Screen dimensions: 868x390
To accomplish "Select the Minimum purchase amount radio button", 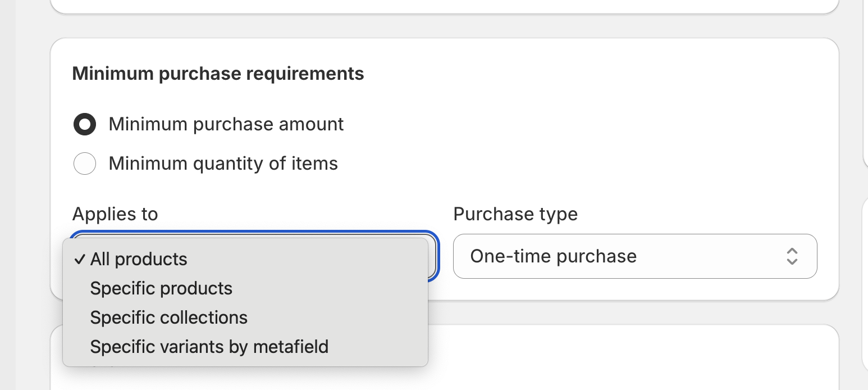I will coord(85,124).
